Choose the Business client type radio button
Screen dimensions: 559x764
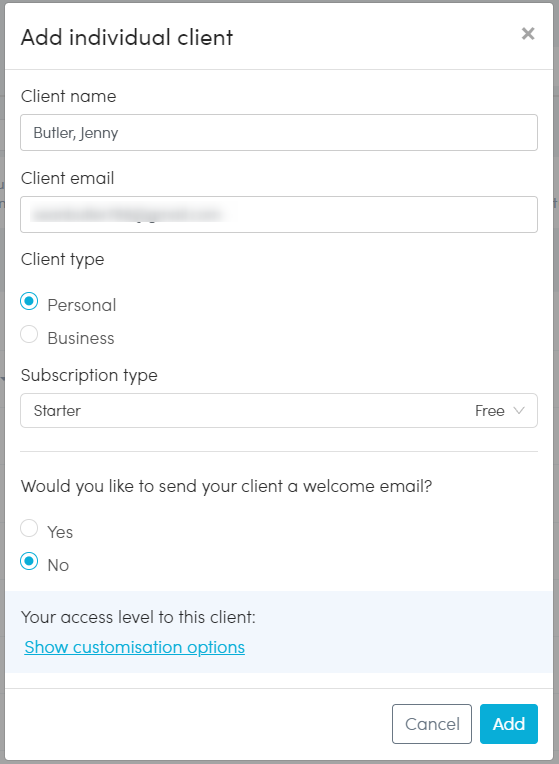click(29, 334)
